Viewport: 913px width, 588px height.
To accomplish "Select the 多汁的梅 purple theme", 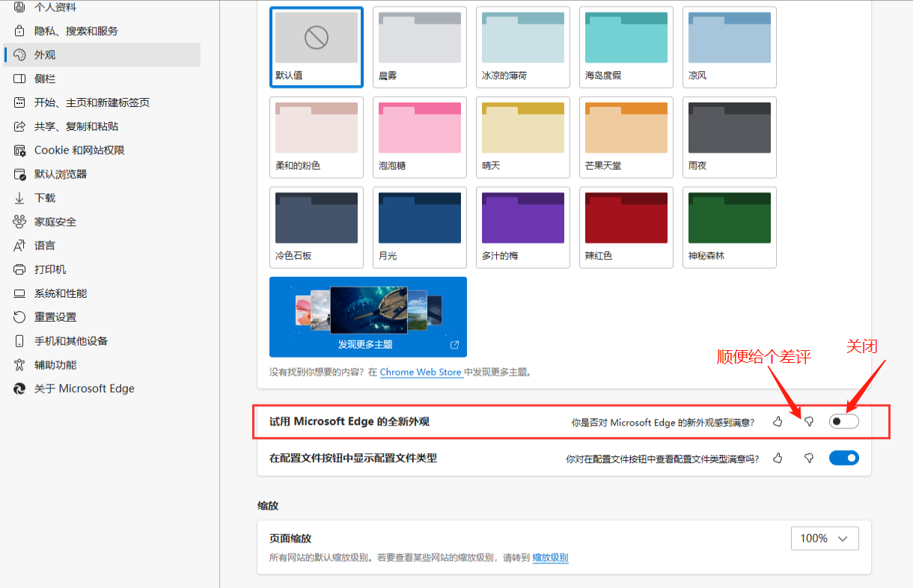I will 523,227.
